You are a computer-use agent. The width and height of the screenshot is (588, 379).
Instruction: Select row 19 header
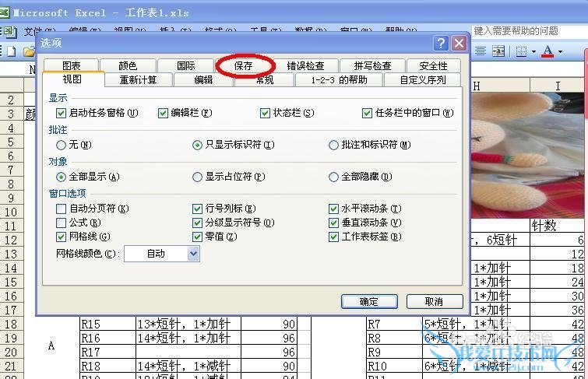(x=11, y=338)
